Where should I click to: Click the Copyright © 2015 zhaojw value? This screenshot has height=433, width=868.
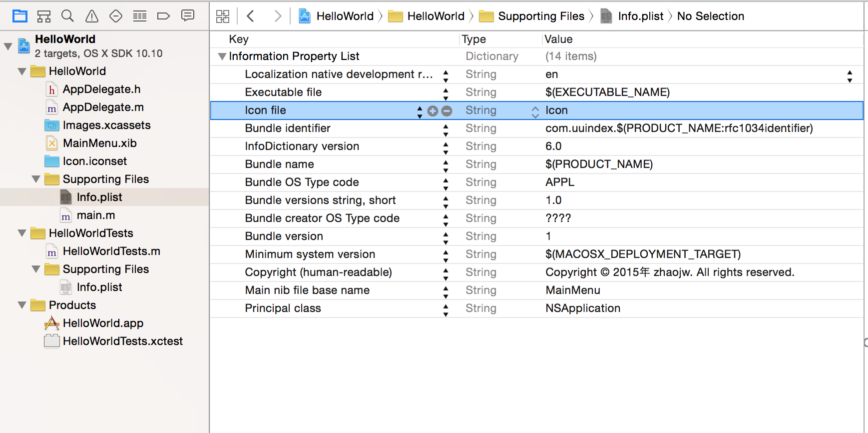point(670,272)
